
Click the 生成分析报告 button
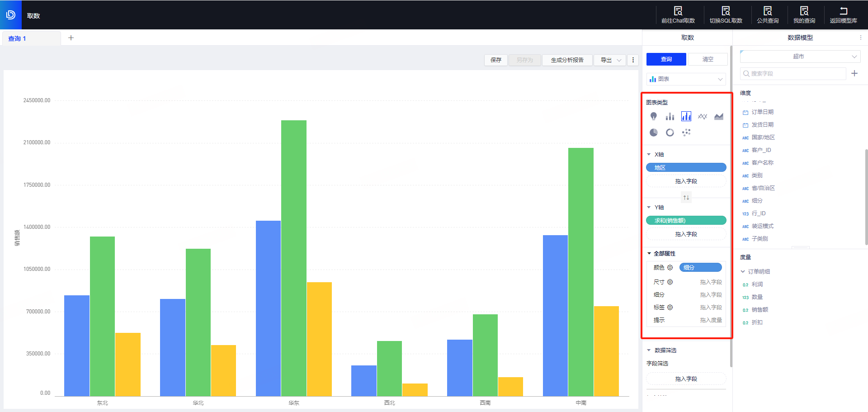[x=567, y=60]
